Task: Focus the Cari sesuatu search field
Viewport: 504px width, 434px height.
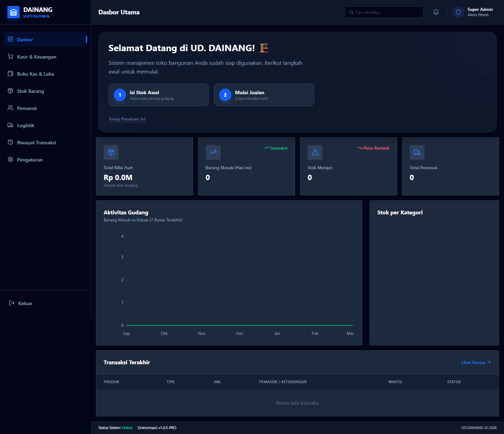Action: [384, 12]
